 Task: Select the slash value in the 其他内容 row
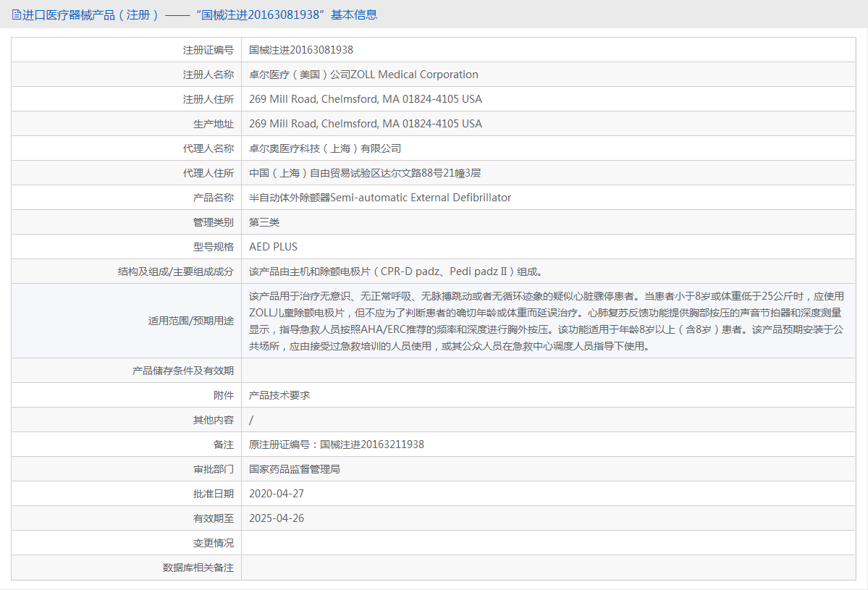251,420
